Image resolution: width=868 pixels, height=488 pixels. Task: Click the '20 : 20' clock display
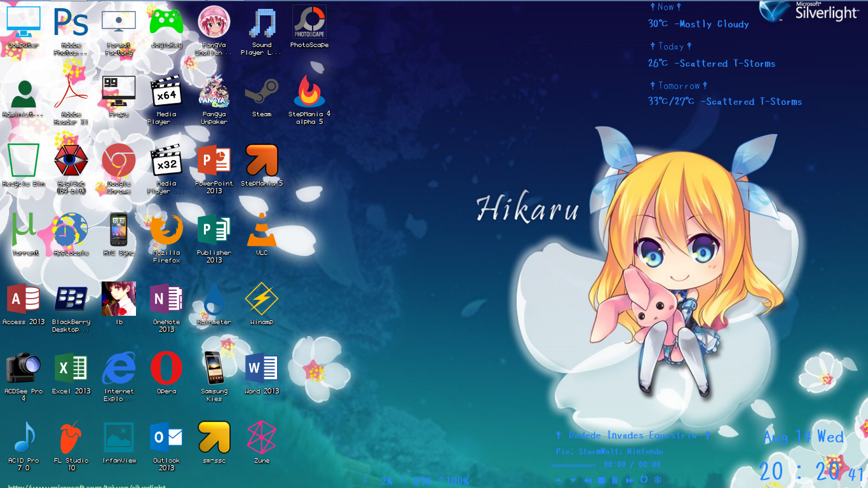[800, 471]
